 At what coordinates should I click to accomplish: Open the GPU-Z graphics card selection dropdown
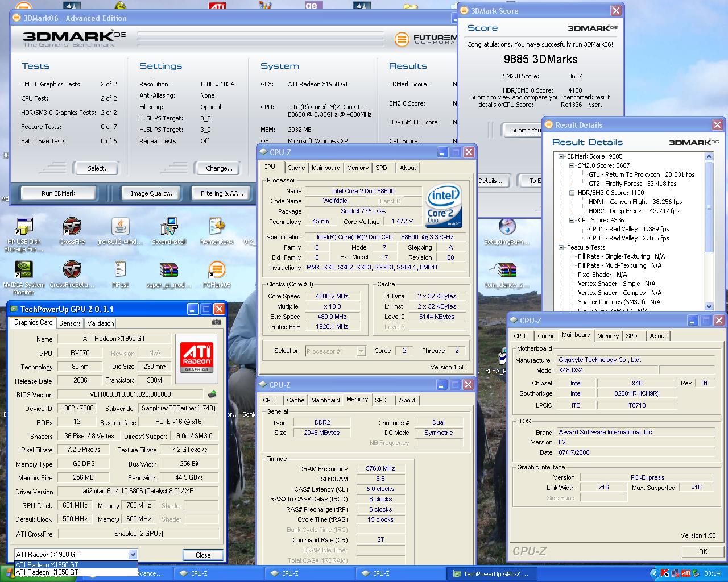tap(133, 555)
